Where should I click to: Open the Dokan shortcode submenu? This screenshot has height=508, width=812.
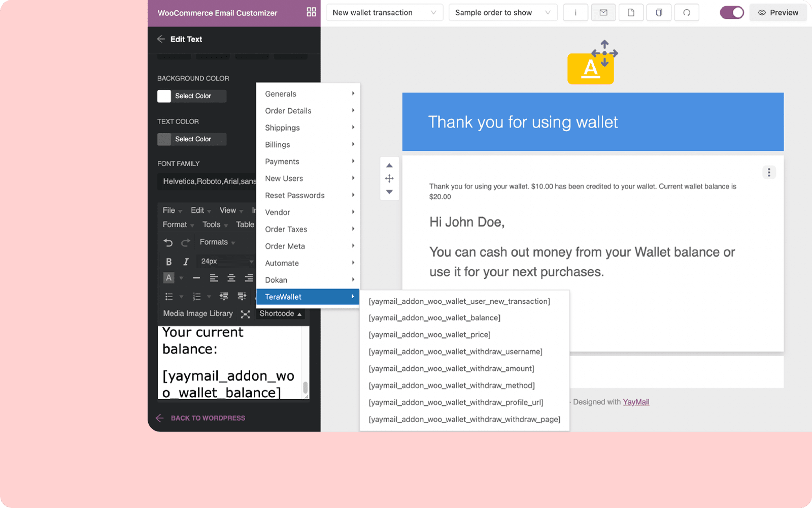pyautogui.click(x=308, y=280)
